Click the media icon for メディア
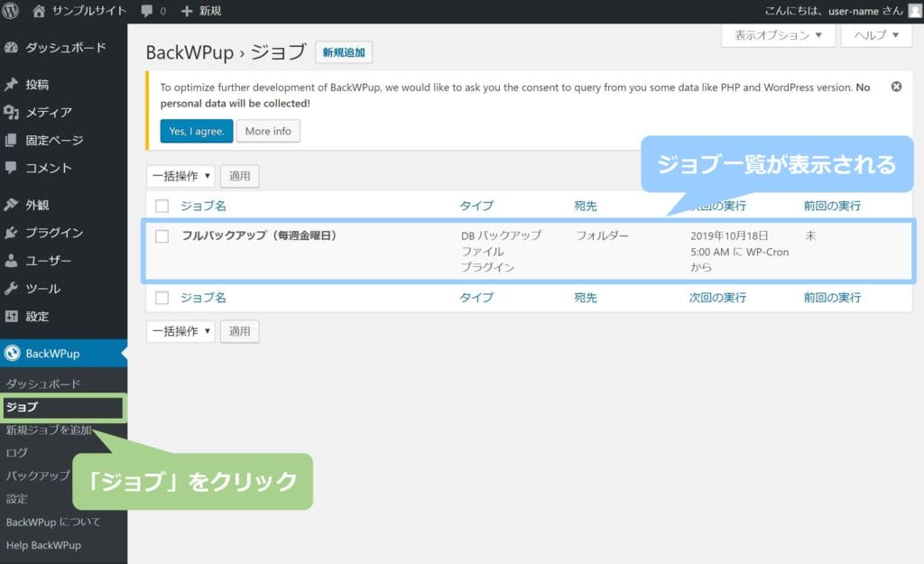The height and width of the screenshot is (564, 924). [11, 112]
